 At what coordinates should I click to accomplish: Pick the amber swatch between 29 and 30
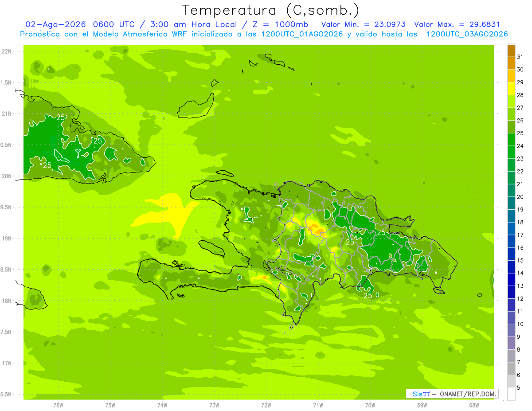pos(511,76)
